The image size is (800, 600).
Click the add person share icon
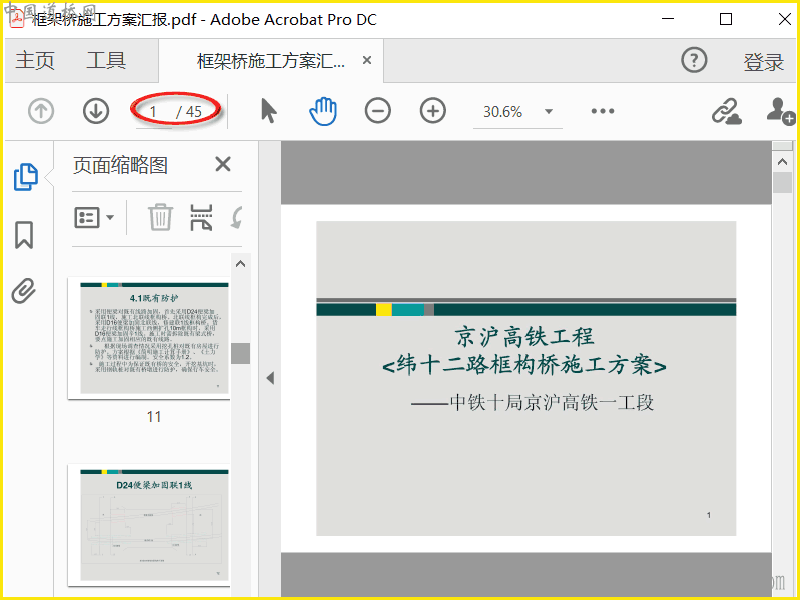(781, 111)
